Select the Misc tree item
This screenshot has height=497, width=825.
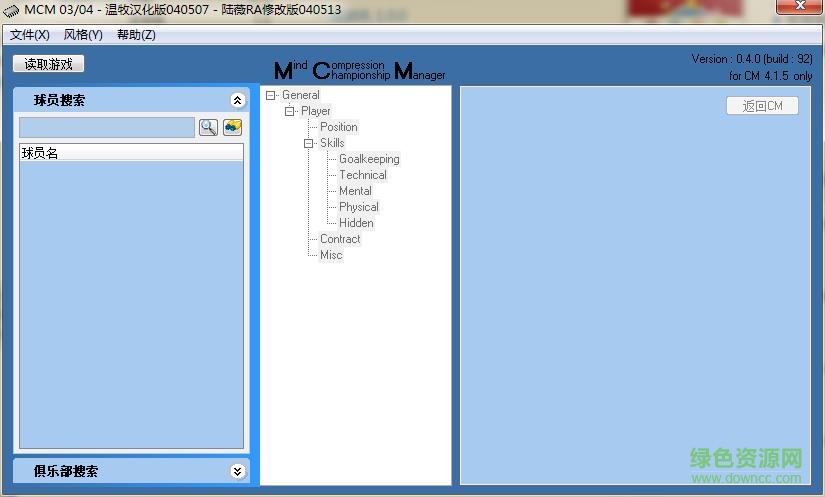click(331, 255)
